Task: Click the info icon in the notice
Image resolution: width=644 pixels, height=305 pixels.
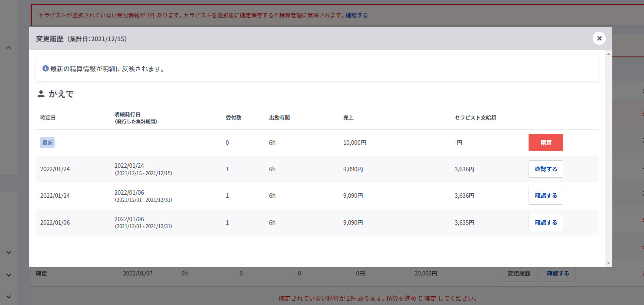Action: tap(45, 69)
